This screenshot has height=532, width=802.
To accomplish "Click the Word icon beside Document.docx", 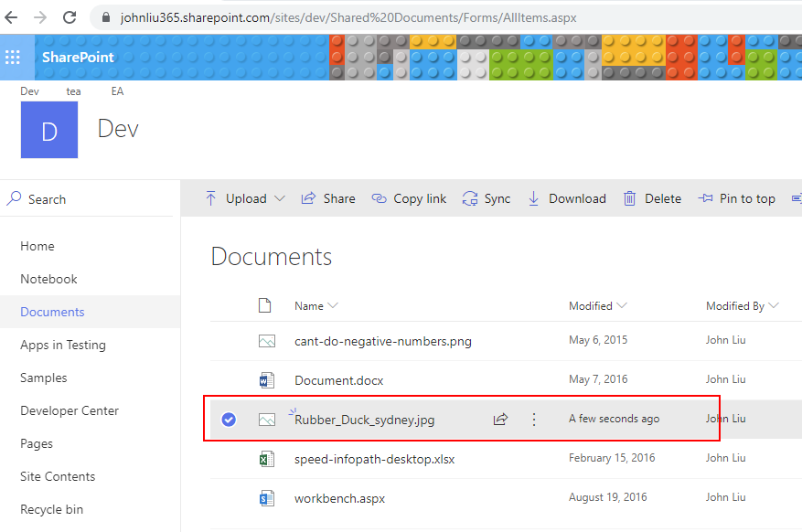I will pyautogui.click(x=266, y=380).
